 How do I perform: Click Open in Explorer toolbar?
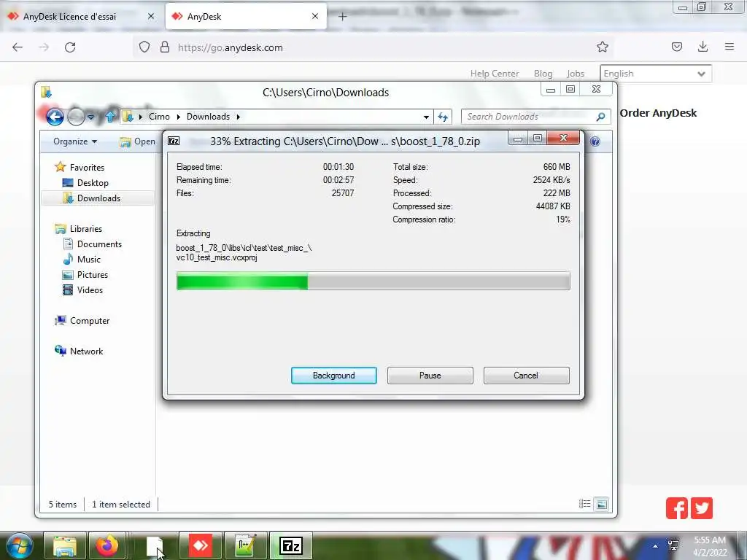pos(138,141)
